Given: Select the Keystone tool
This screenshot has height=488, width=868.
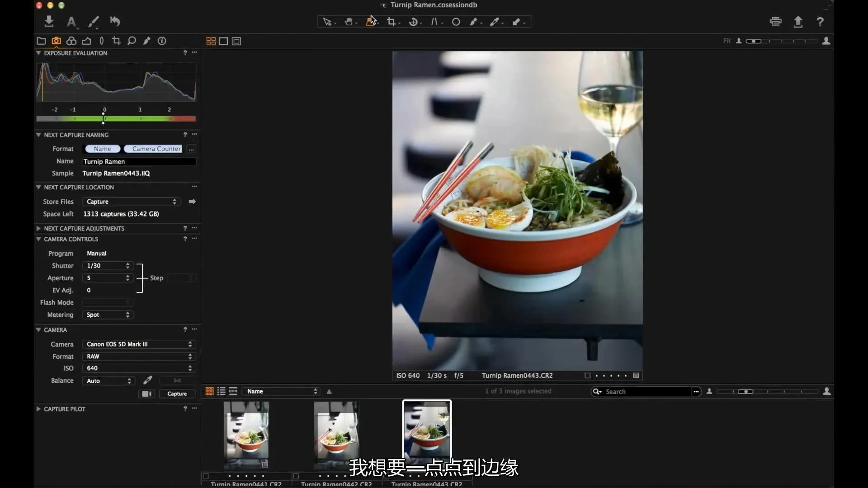Looking at the screenshot, I should click(434, 22).
